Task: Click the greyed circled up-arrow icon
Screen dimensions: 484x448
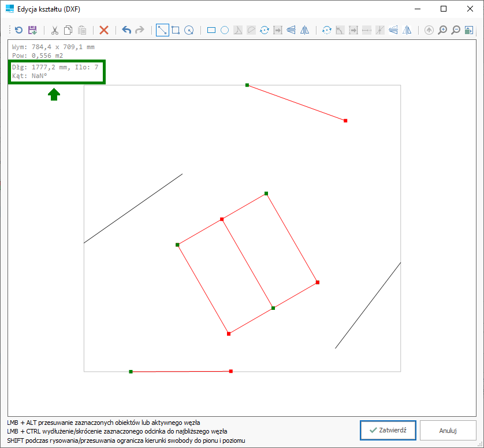Action: click(x=429, y=30)
